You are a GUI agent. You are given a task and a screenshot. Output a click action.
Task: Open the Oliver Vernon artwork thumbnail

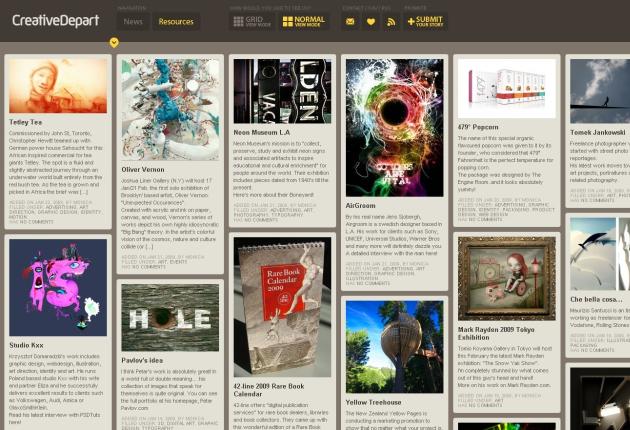click(170, 110)
